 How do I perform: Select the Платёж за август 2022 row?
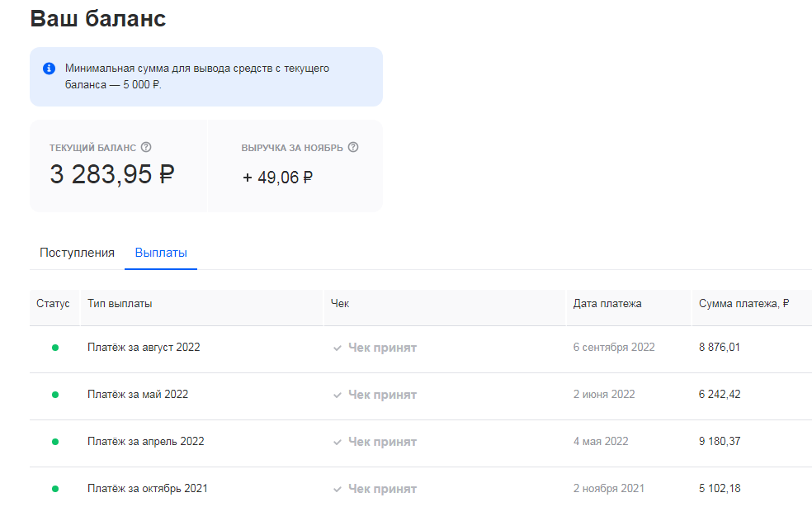pos(144,348)
